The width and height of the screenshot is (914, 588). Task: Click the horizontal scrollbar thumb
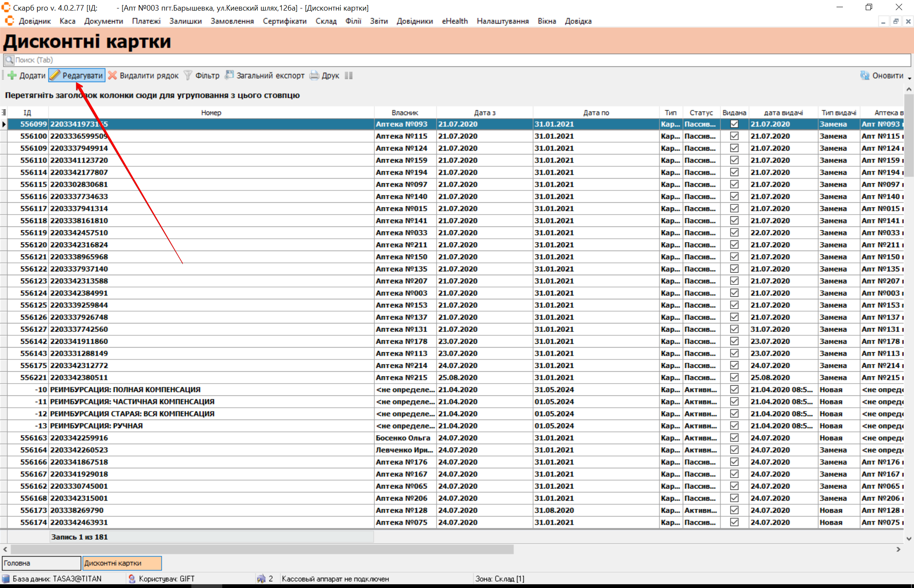tap(262, 549)
